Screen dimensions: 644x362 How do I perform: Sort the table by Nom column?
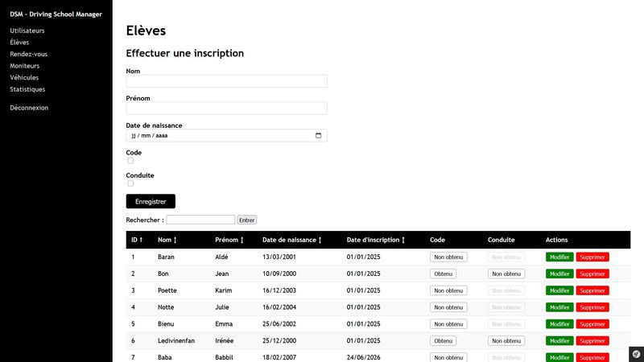[x=167, y=240]
